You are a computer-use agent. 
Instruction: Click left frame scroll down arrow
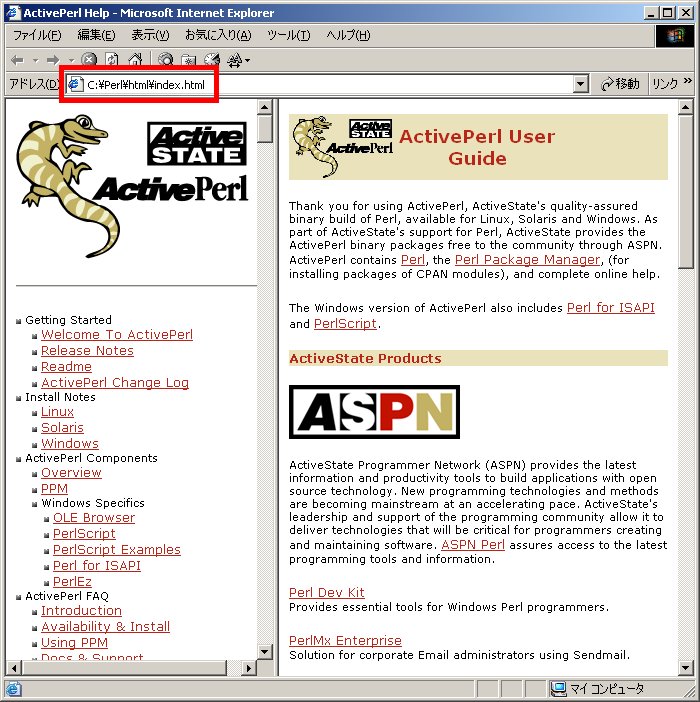[x=265, y=652]
